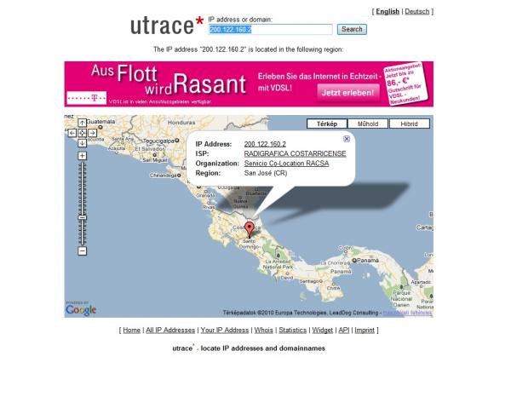Zoom in with the plus button
This screenshot has width=511, height=420.
83,156
